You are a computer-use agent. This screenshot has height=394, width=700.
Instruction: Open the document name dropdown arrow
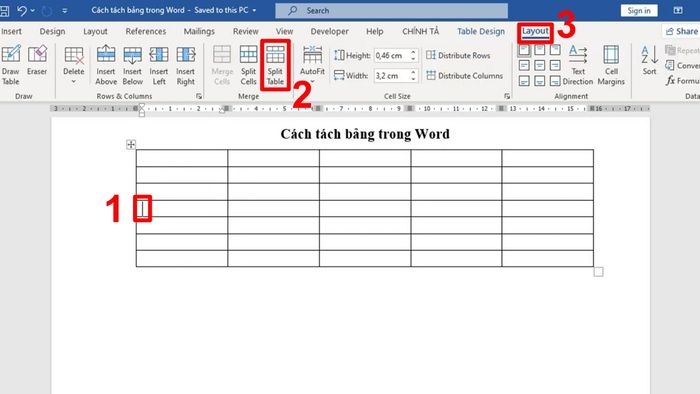pos(254,10)
